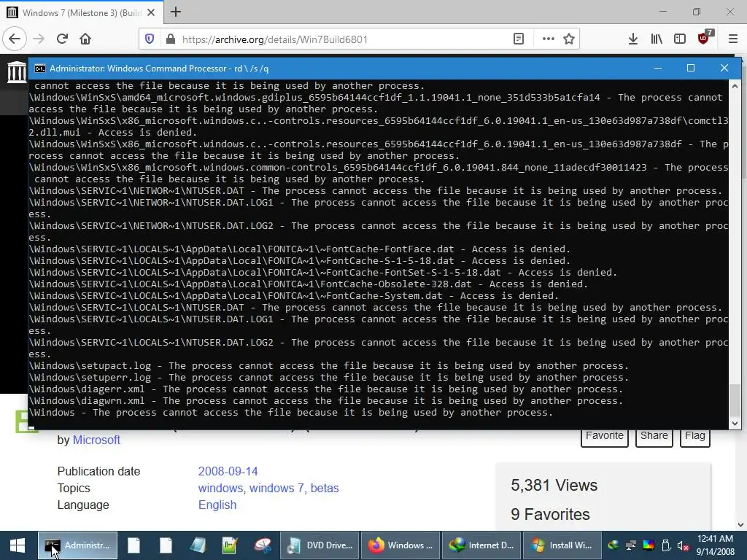Show site security padlock info
The image size is (747, 560).
coord(171,39)
